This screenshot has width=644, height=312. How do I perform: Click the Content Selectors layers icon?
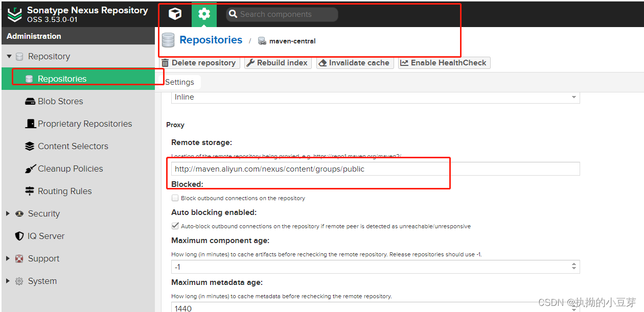[30, 146]
